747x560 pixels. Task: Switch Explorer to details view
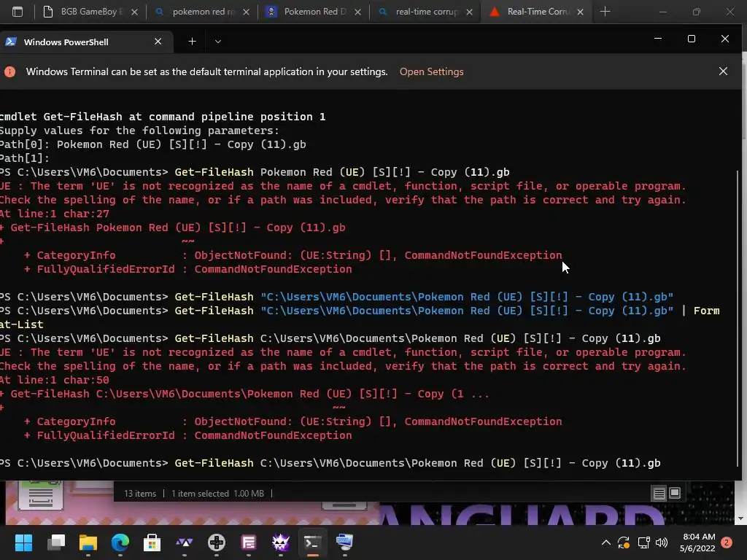(659, 494)
